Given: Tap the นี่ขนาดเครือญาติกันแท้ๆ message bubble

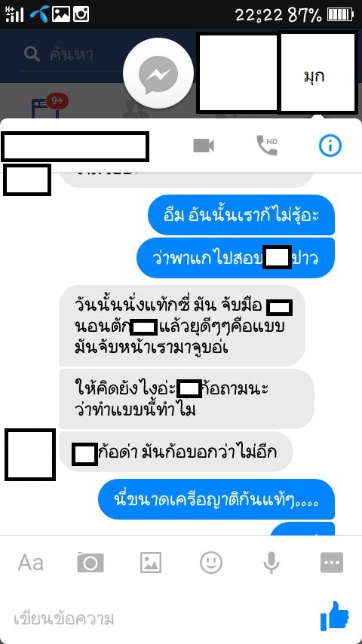Looking at the screenshot, I should point(216,499).
